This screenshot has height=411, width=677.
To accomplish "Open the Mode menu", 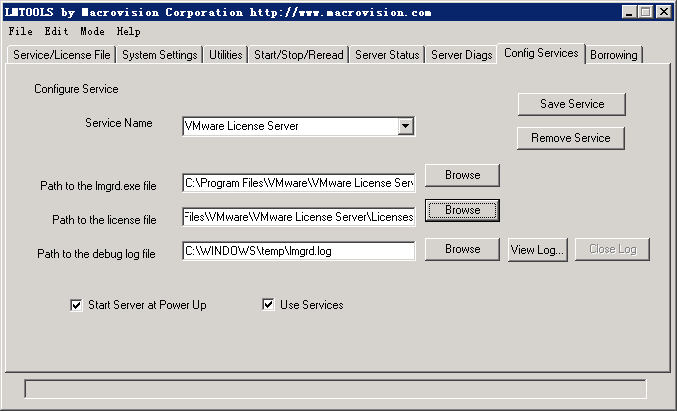I will pos(92,31).
